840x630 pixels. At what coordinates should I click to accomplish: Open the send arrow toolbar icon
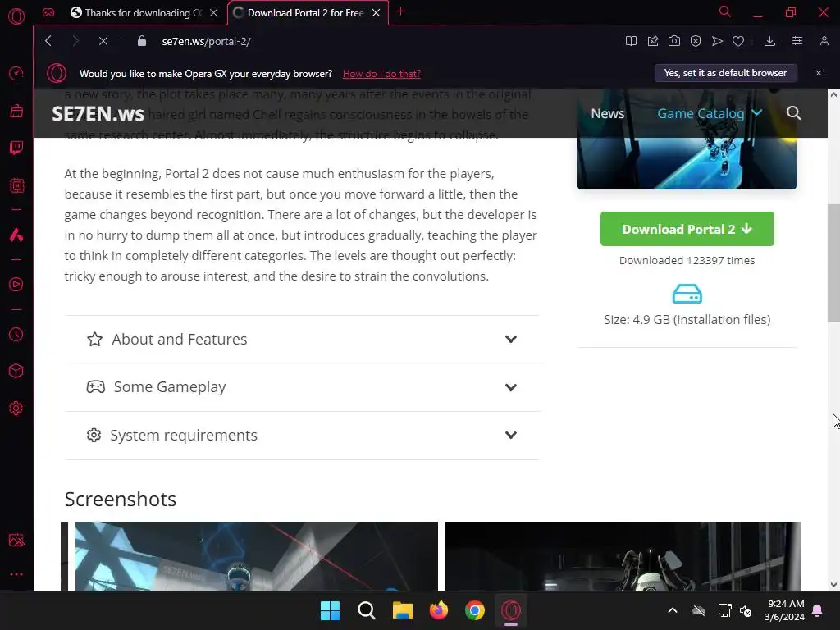(717, 41)
